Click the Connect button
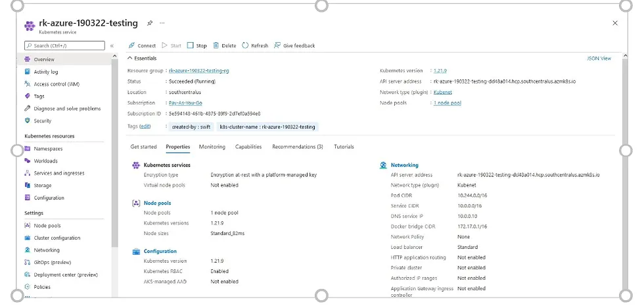Screen dimensions: 644x308 pos(142,45)
